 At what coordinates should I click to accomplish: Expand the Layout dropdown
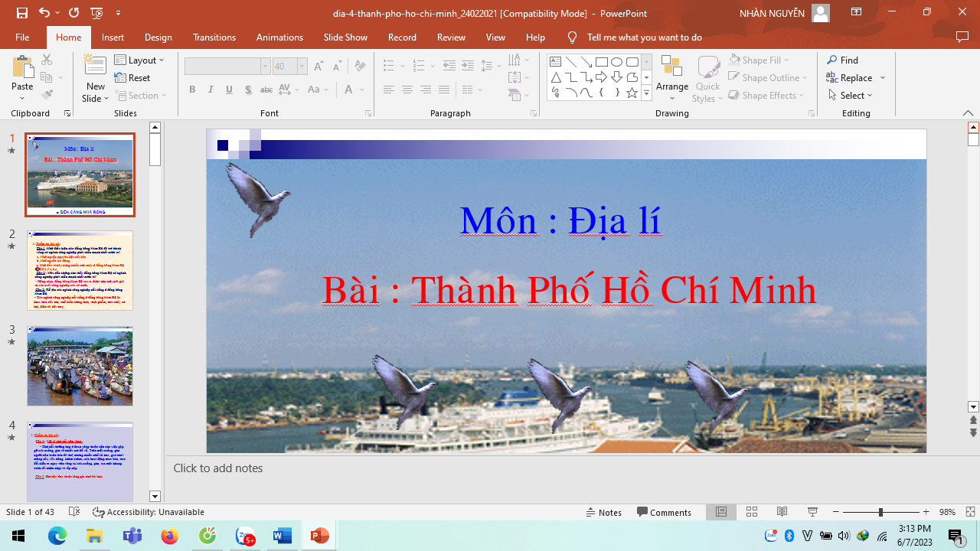(x=140, y=60)
